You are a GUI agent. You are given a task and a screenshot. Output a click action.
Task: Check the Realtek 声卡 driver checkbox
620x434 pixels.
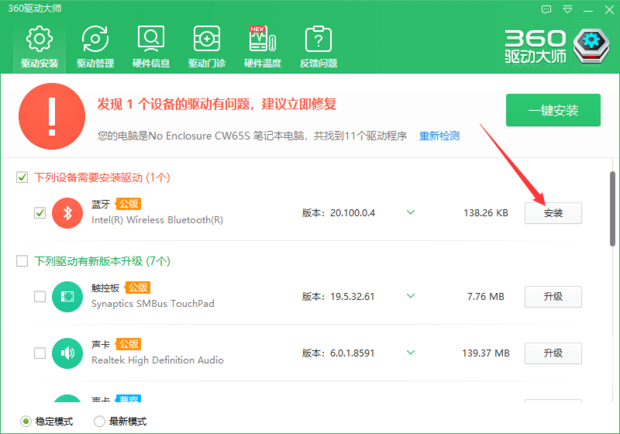click(40, 353)
